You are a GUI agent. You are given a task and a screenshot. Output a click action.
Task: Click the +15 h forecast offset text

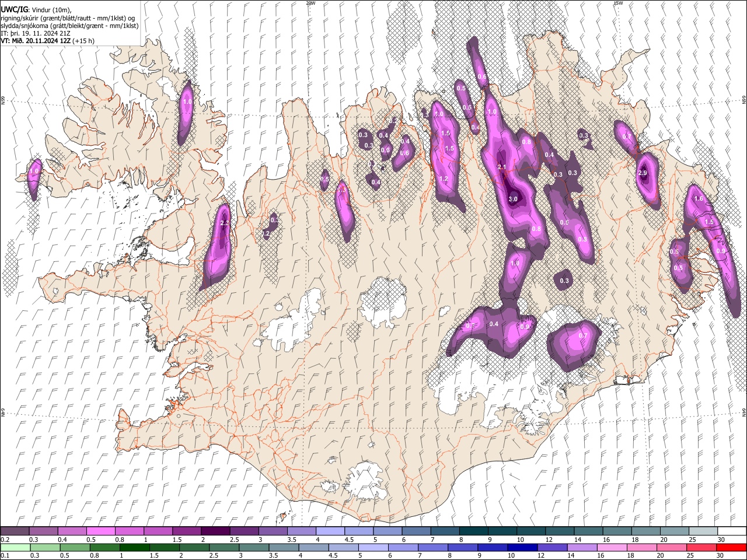click(x=84, y=41)
